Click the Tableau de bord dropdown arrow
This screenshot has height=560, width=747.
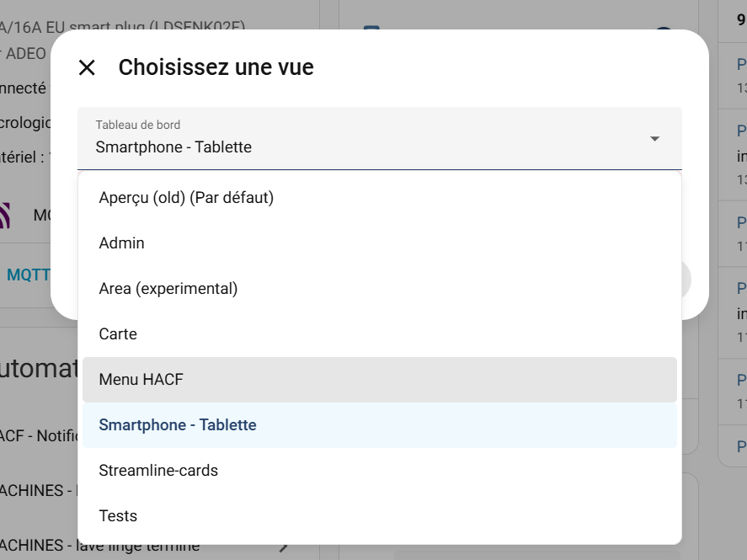(x=654, y=139)
